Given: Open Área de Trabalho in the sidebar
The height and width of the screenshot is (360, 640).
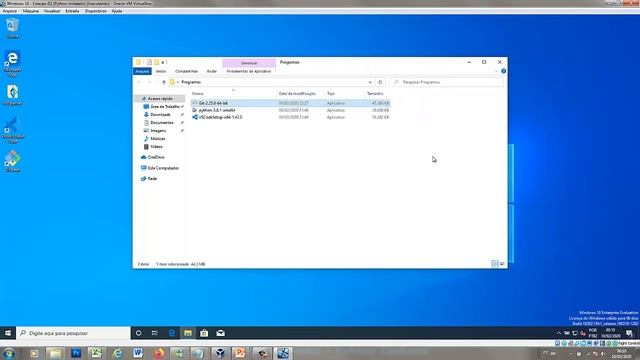Looking at the screenshot, I should click(x=163, y=107).
